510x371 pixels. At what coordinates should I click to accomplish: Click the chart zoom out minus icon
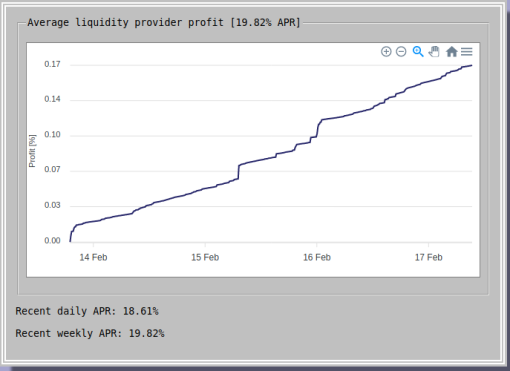(401, 52)
